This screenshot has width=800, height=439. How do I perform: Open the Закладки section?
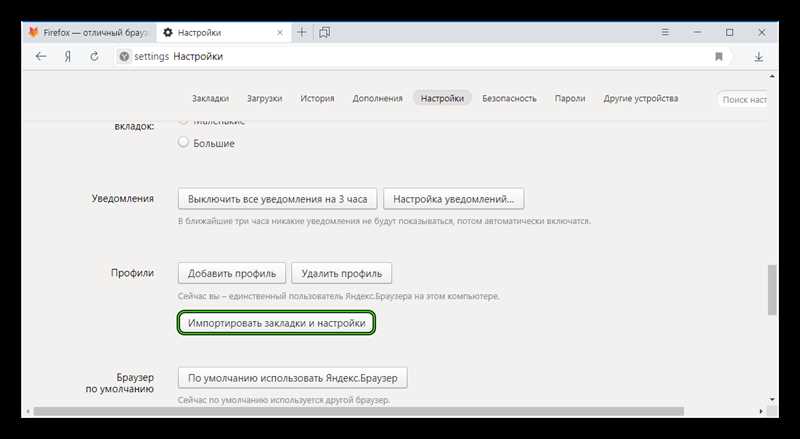click(x=210, y=99)
